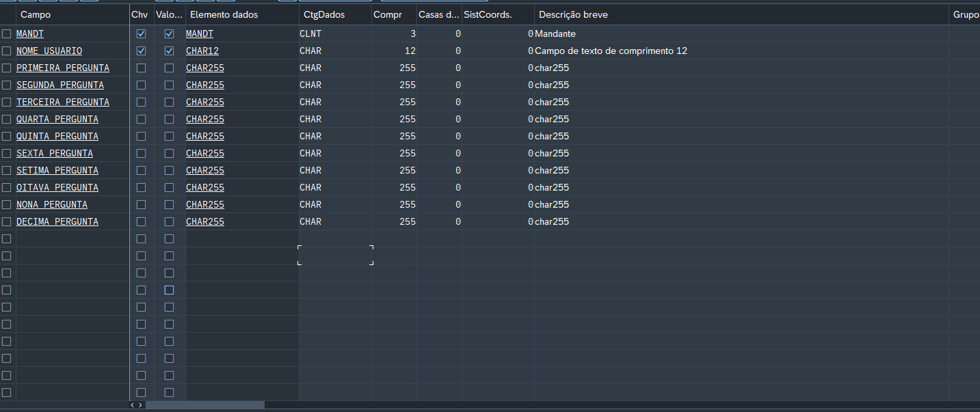The height and width of the screenshot is (412, 980).
Task: Open the MANDT field name link
Action: point(30,33)
